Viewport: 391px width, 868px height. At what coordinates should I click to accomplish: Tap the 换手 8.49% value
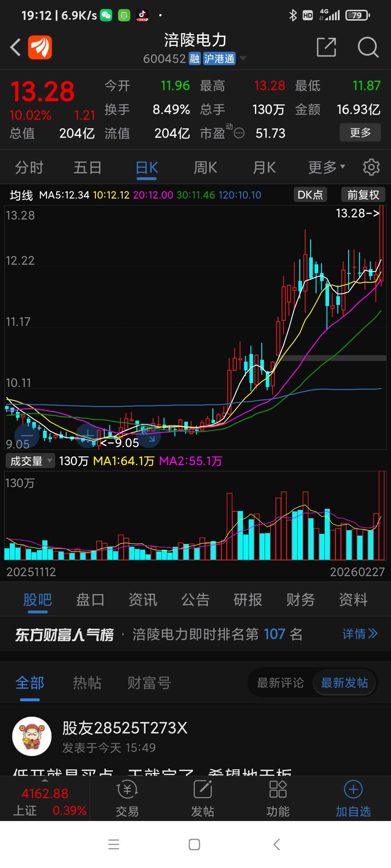click(x=171, y=109)
